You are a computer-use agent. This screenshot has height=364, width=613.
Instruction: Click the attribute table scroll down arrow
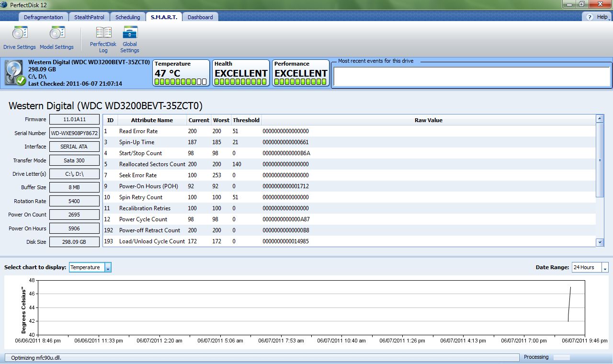(x=600, y=243)
